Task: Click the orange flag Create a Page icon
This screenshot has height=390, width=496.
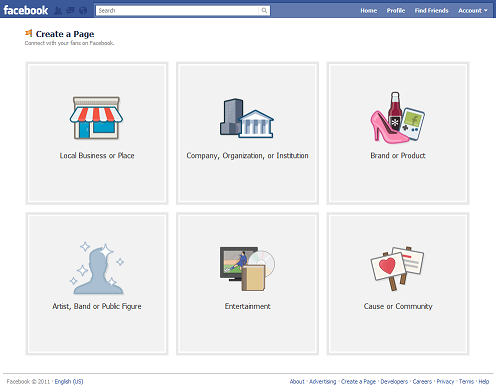Action: [29, 33]
